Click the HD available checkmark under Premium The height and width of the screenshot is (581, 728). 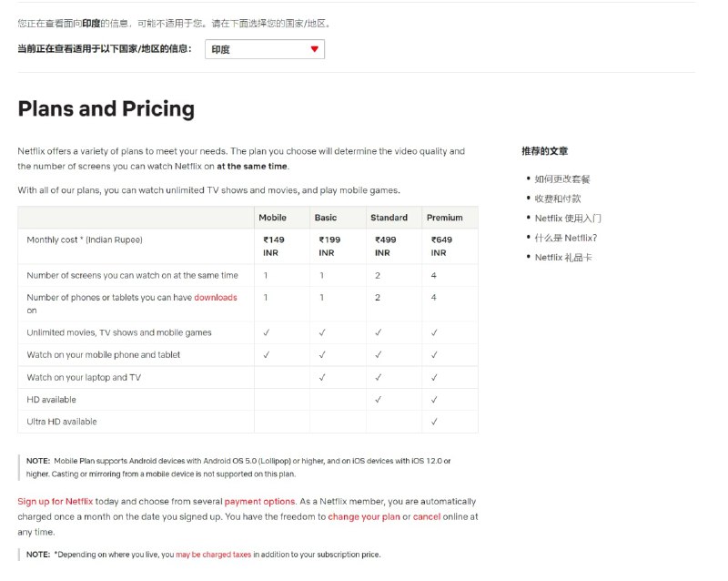[x=434, y=399]
